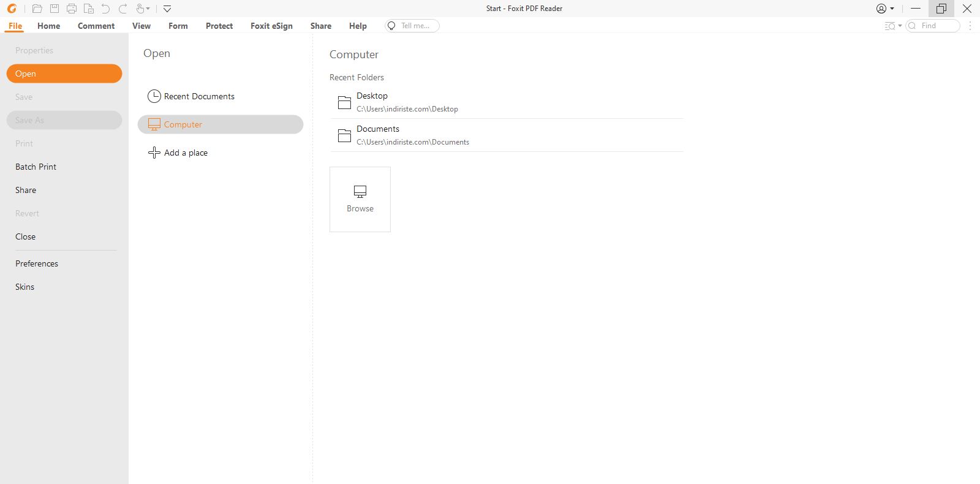Click the printer icon in quick access toolbar
Image resolution: width=980 pixels, height=484 pixels.
tap(72, 9)
